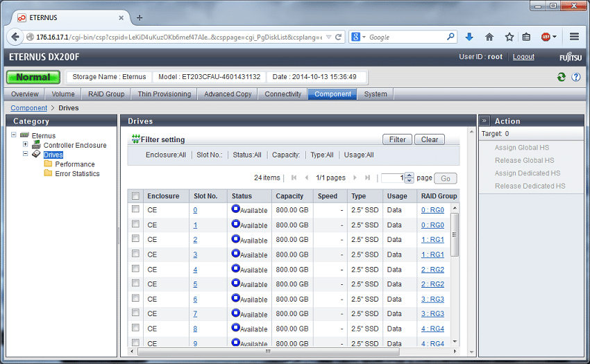Check the box for drive slot 7
The height and width of the screenshot is (364, 590).
point(135,313)
